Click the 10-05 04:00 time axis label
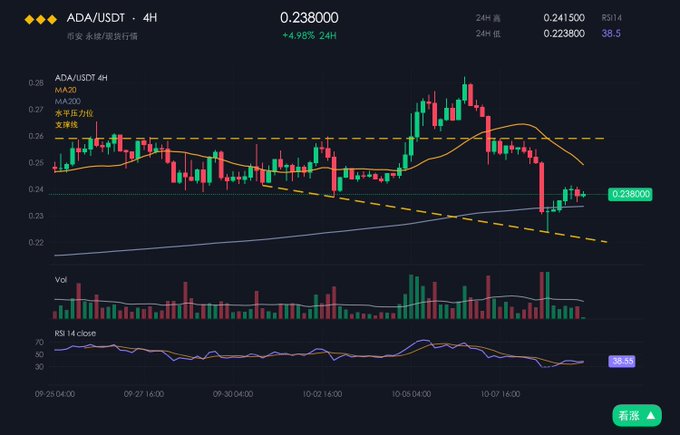 tap(411, 394)
